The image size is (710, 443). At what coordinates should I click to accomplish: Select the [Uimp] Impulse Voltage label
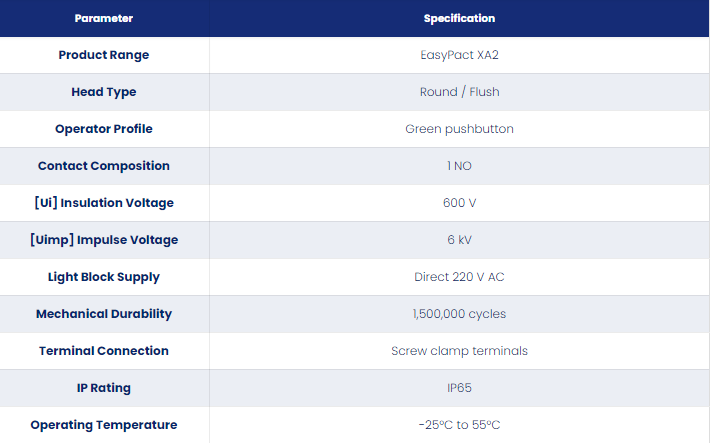tap(104, 240)
